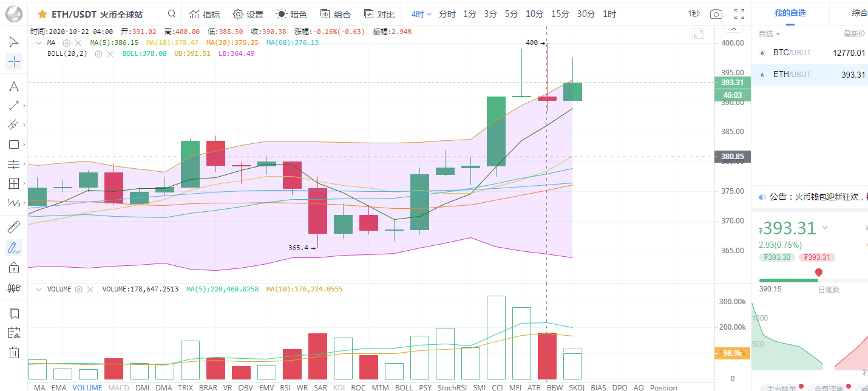
Task: Open the 4时 timeframe dropdown
Action: pos(421,14)
